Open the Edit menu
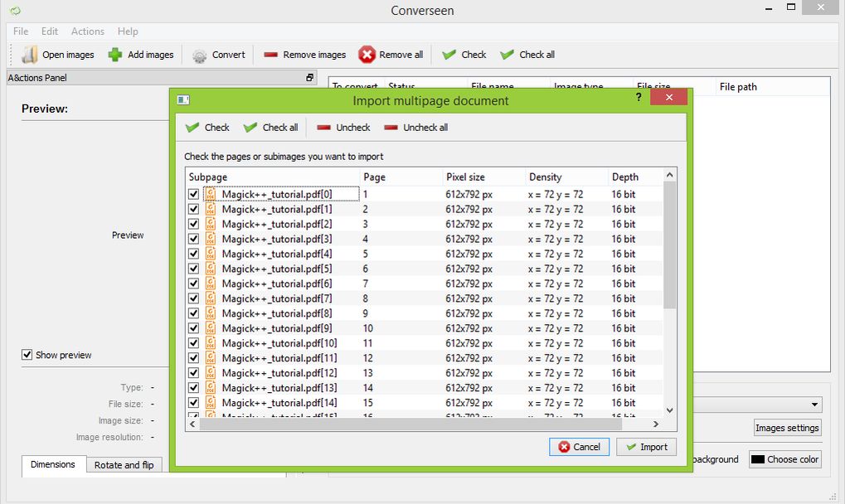 click(50, 31)
